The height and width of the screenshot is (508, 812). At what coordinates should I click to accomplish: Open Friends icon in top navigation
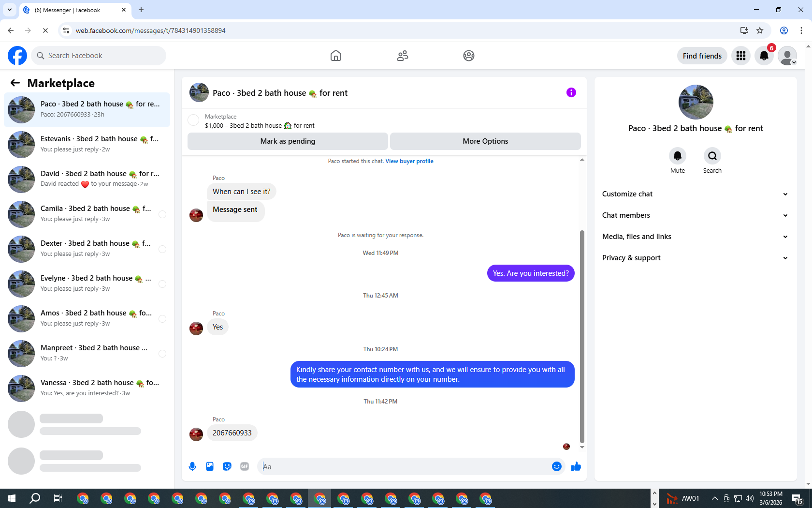coord(403,56)
